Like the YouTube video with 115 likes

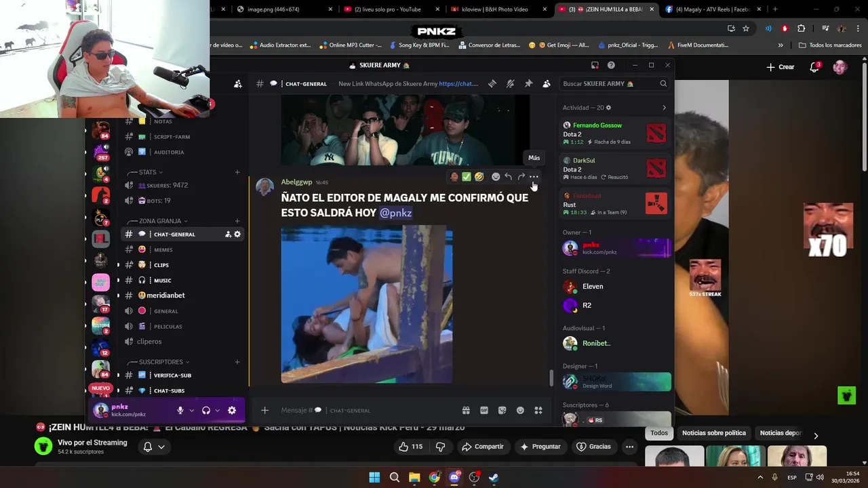click(x=410, y=447)
